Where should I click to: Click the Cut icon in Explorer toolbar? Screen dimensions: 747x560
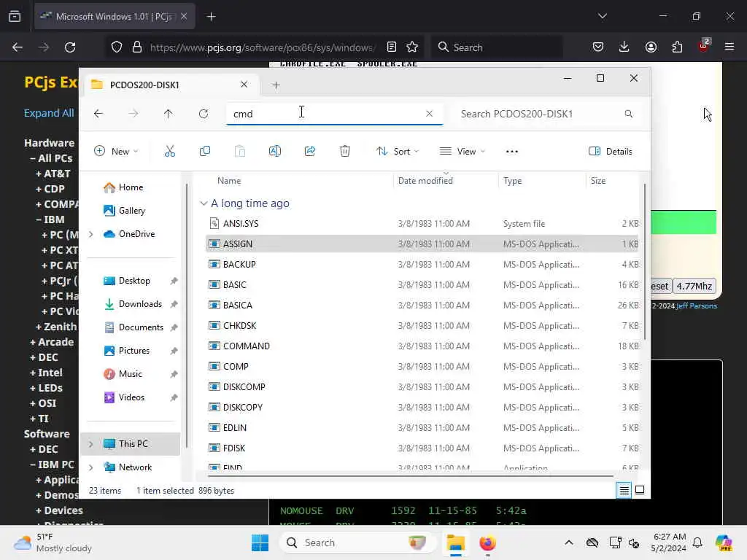pyautogui.click(x=169, y=152)
